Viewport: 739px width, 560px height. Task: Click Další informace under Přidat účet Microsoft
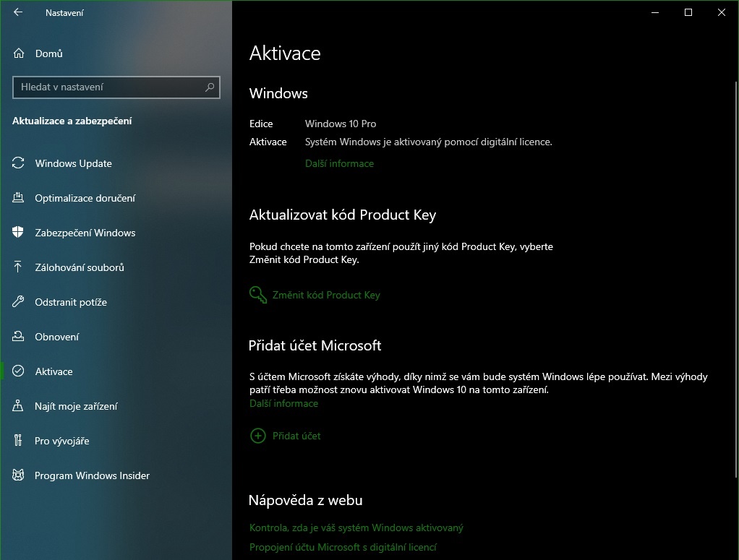click(283, 403)
